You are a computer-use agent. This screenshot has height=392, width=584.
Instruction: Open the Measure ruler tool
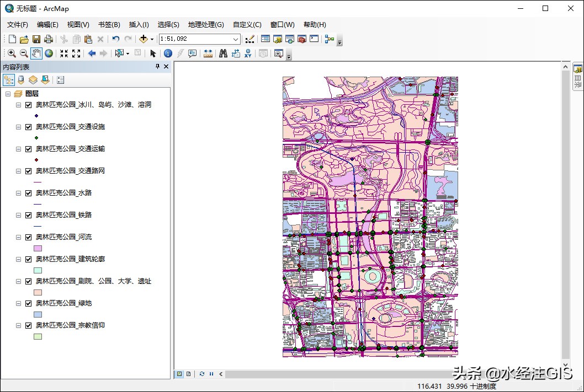coord(208,53)
